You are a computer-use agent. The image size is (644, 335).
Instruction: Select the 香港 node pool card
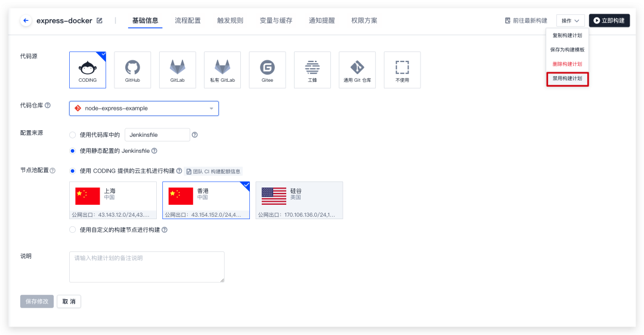click(206, 201)
